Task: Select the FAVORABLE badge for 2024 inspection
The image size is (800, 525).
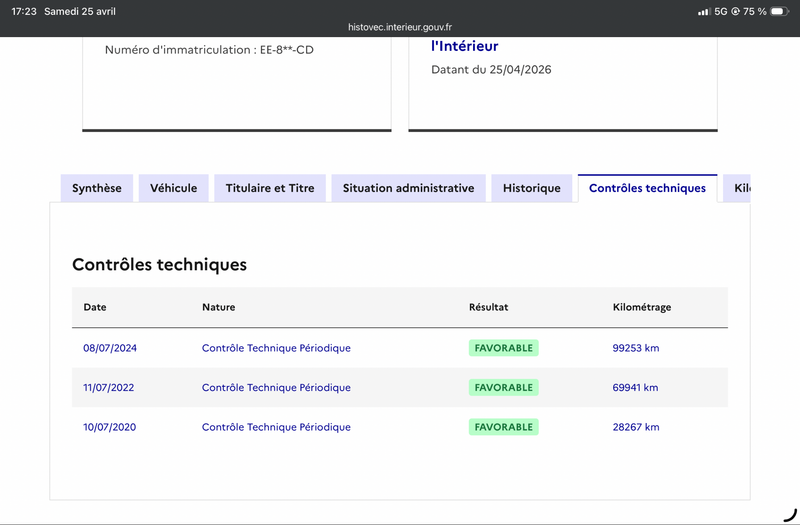Action: click(x=503, y=348)
